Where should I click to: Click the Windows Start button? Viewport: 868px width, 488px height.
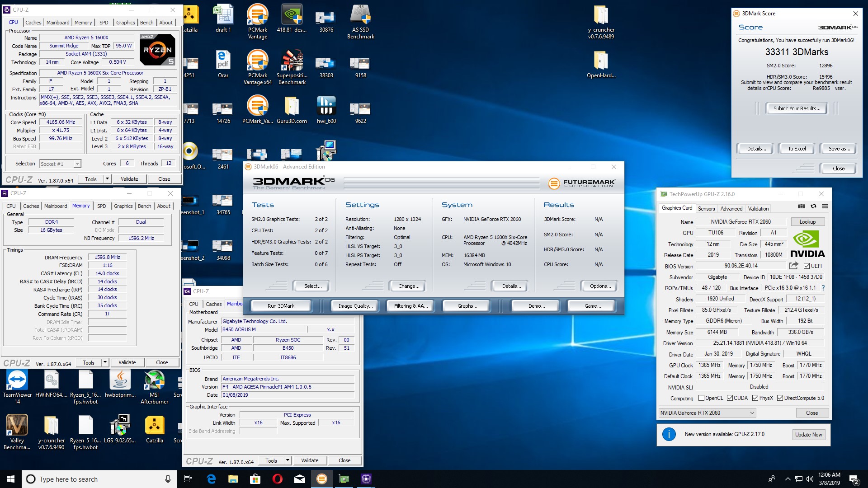tap(11, 479)
